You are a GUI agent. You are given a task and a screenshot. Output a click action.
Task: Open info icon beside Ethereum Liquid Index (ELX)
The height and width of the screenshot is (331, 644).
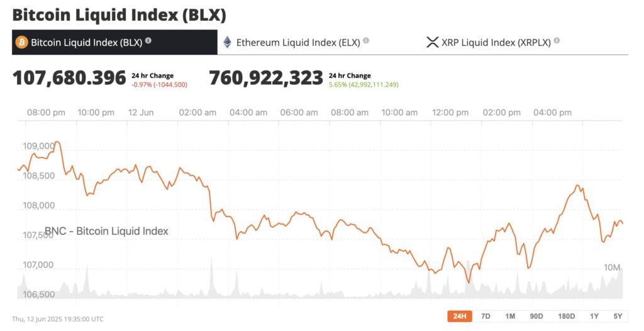click(366, 41)
